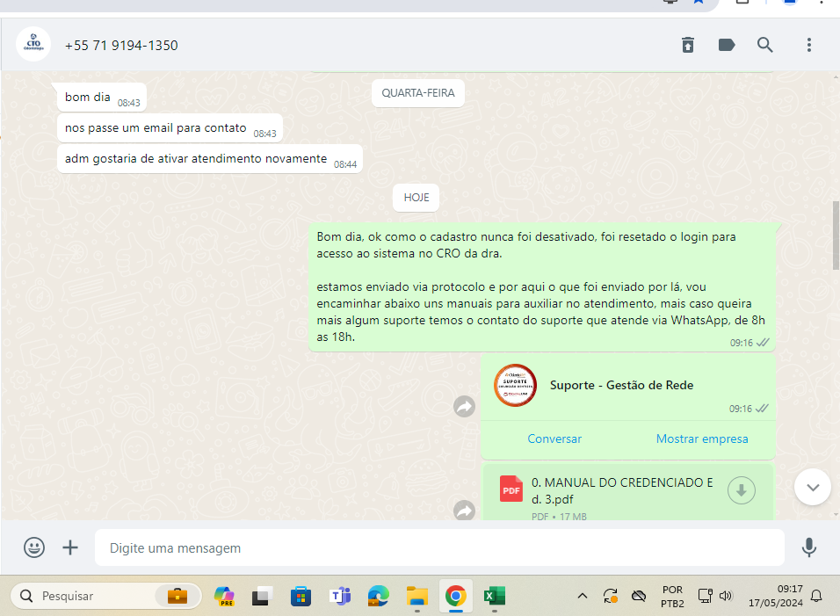Open Suporte - Gestão de Rede contact avatar
This screenshot has height=616, width=840.
515,385
